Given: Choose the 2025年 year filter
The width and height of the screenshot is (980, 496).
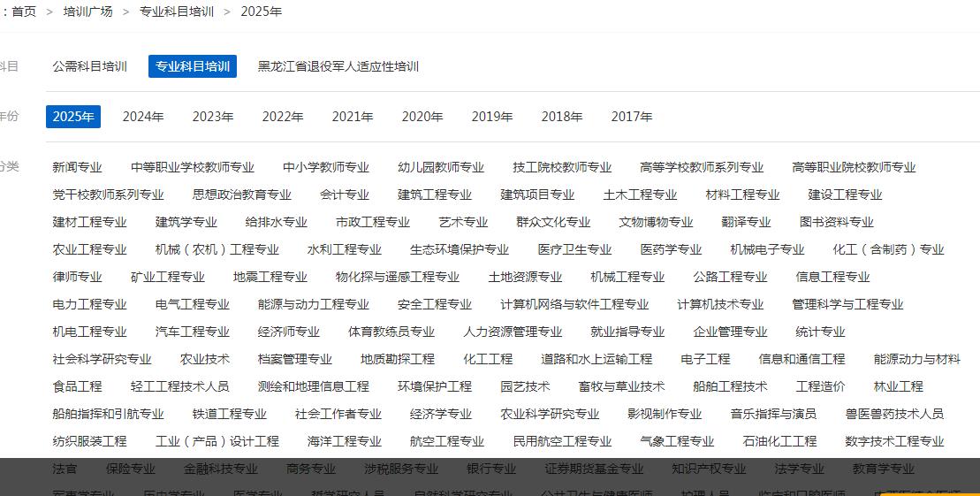Looking at the screenshot, I should pyautogui.click(x=73, y=117).
